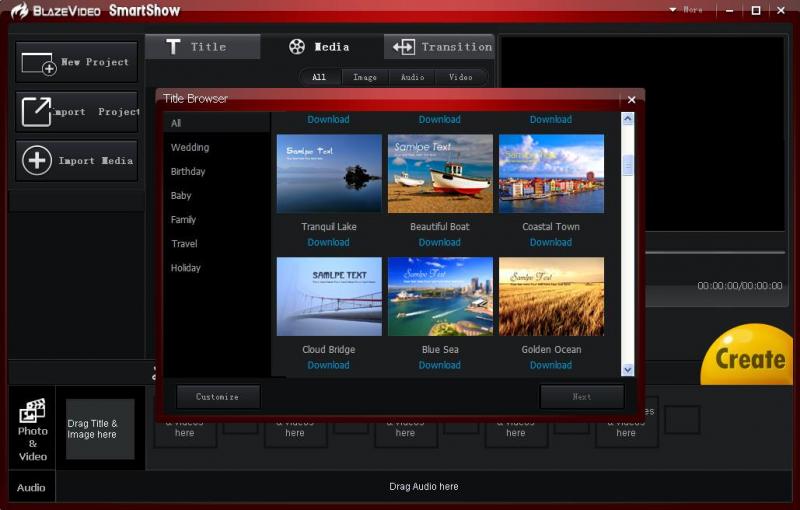Viewport: 800px width, 510px height.
Task: Click the Import Project icon
Action: pos(36,112)
